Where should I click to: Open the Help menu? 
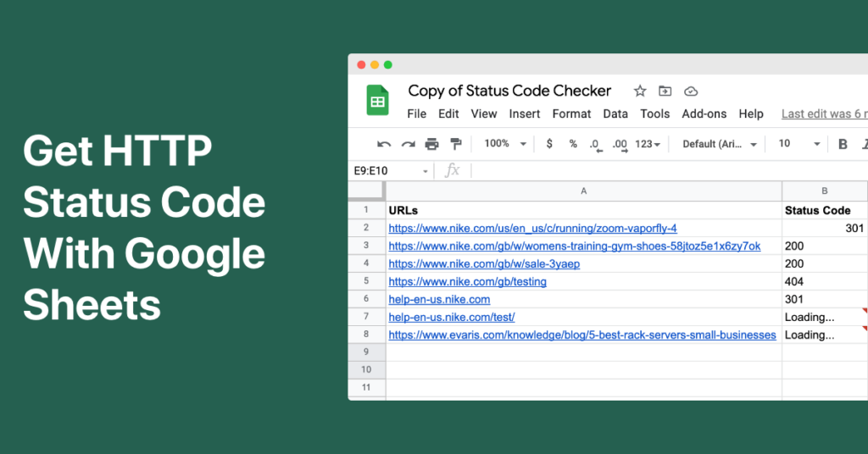point(751,113)
